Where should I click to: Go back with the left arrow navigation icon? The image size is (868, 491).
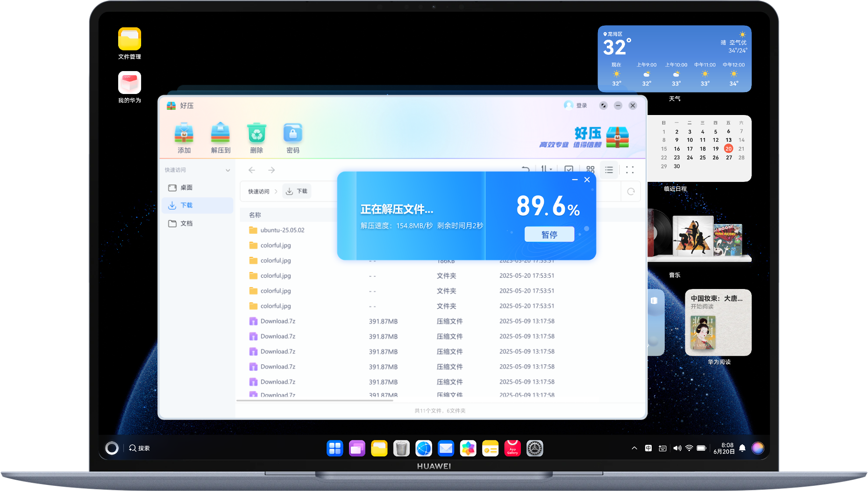pos(252,170)
